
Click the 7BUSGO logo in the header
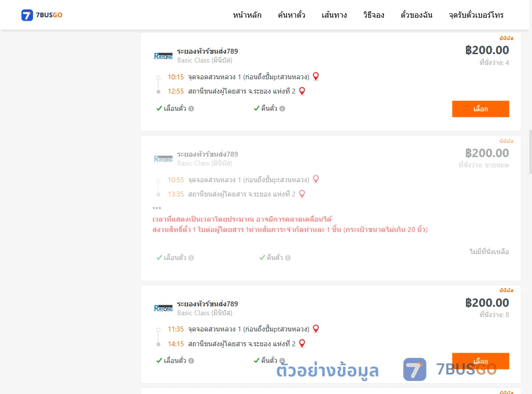coord(42,15)
